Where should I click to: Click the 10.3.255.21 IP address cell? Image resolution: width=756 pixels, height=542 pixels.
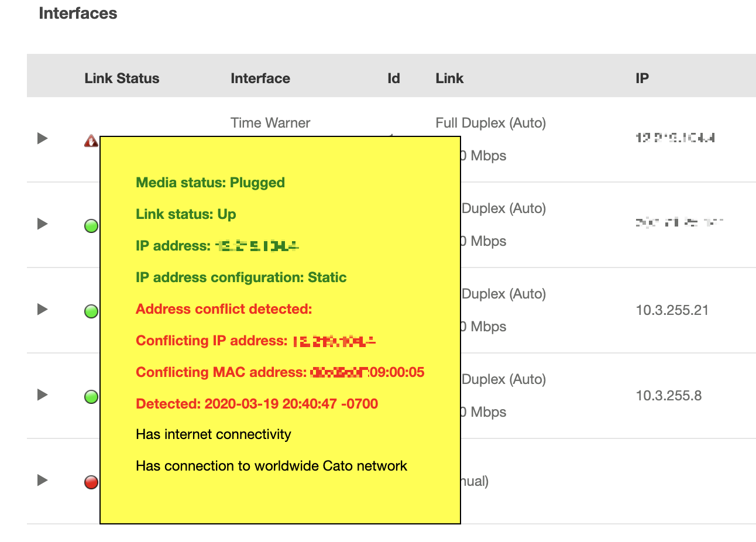(x=672, y=310)
